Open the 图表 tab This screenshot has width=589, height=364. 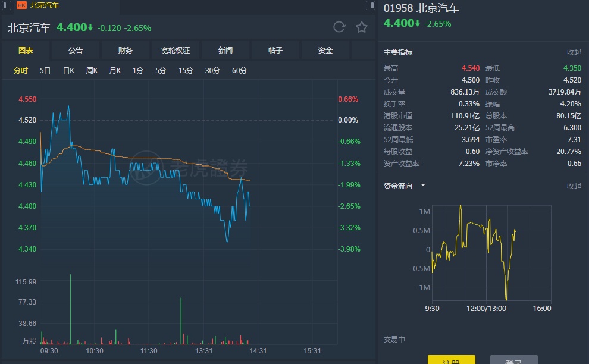(x=26, y=51)
